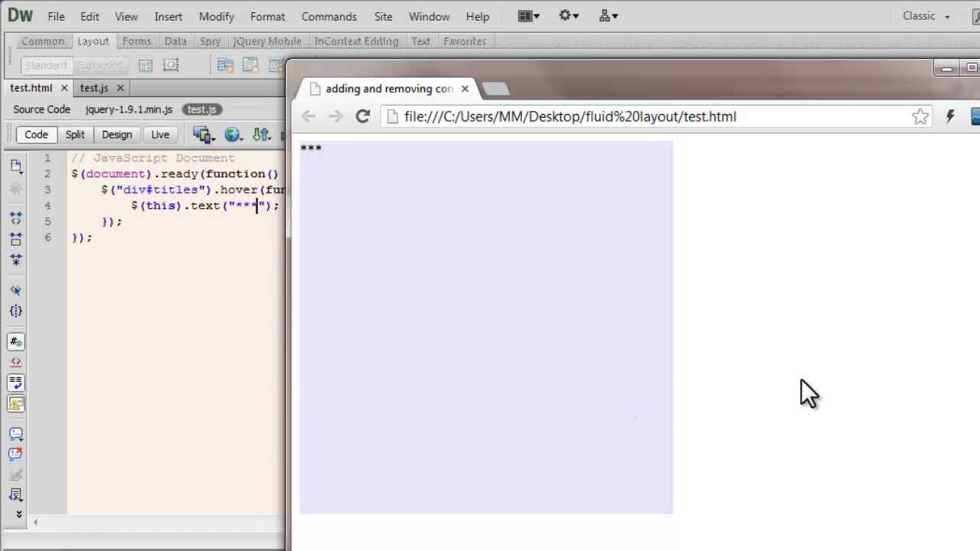Open the Classic workspace switcher
Image resolution: width=980 pixels, height=551 pixels.
pos(926,16)
